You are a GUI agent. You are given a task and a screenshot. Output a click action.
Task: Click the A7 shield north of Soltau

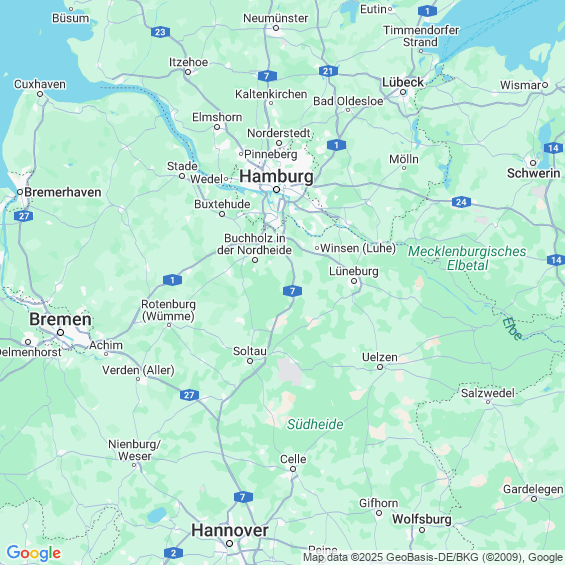(292, 291)
